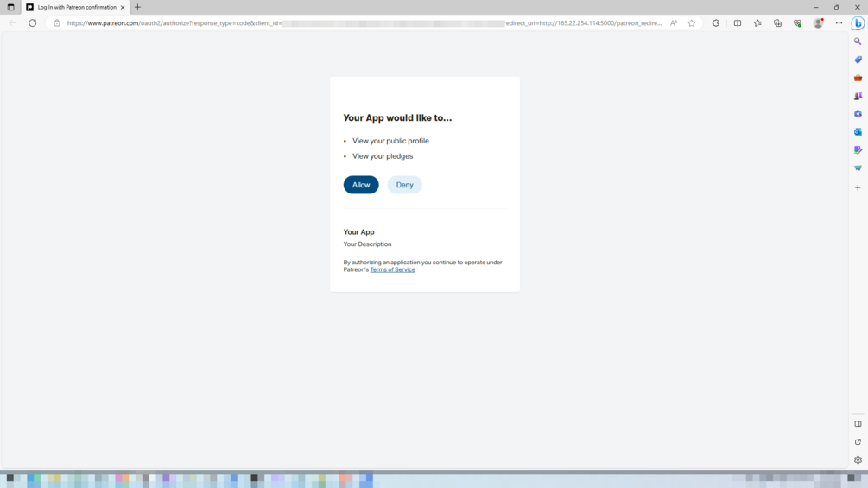Toggle sidebar layout at bottom
868x488 pixels.
(x=858, y=424)
